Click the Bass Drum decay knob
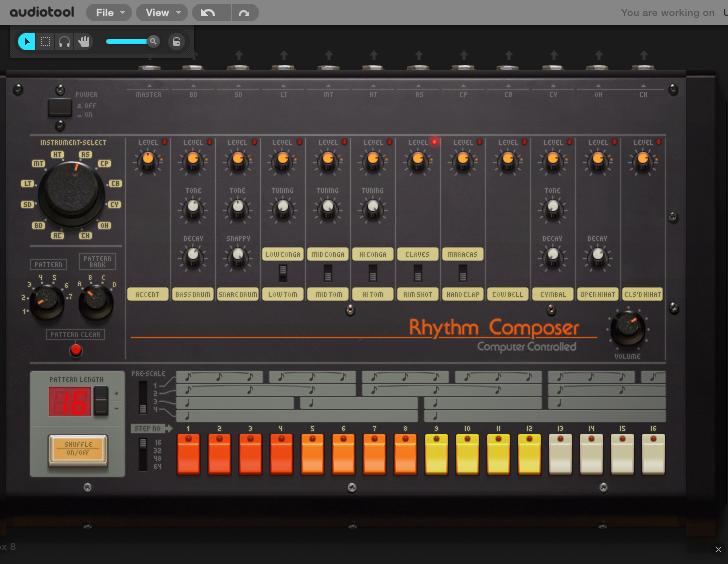Viewport: 728px width, 564px height. point(193,257)
